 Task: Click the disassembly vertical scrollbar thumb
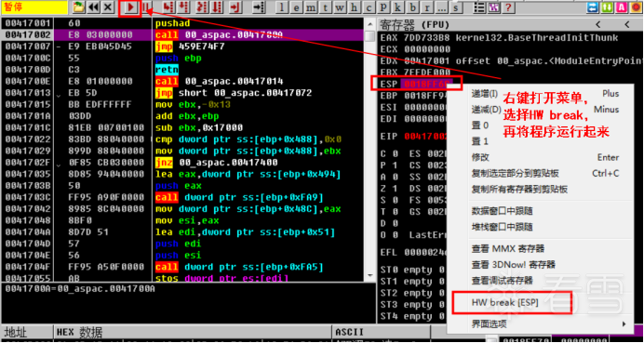click(369, 36)
